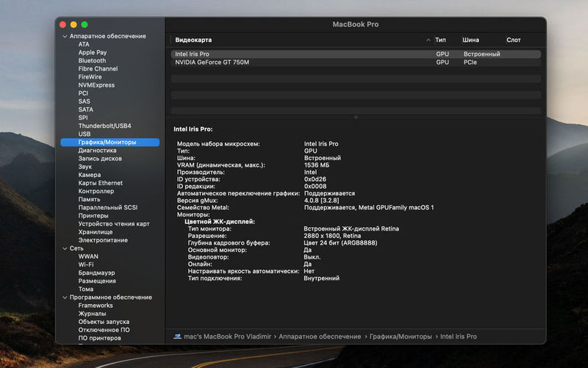This screenshot has width=588, height=368.
Task: Select the Intel Iris Pro table row
Action: click(356, 54)
